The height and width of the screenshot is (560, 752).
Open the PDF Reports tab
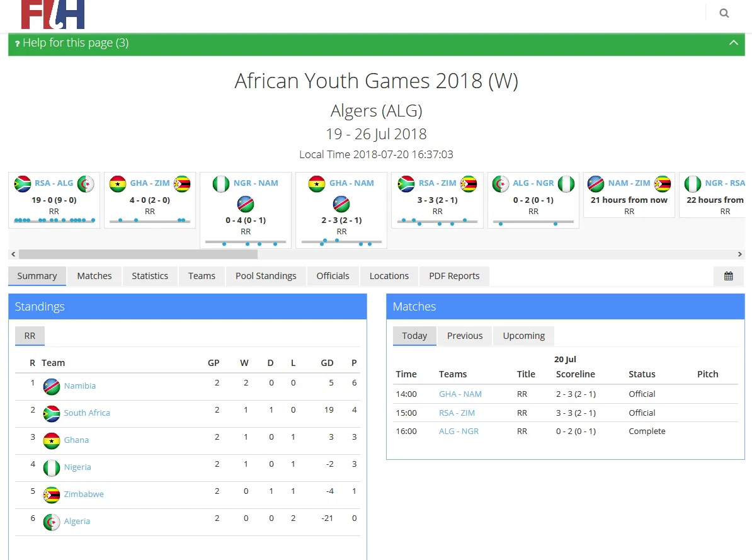[x=454, y=276]
